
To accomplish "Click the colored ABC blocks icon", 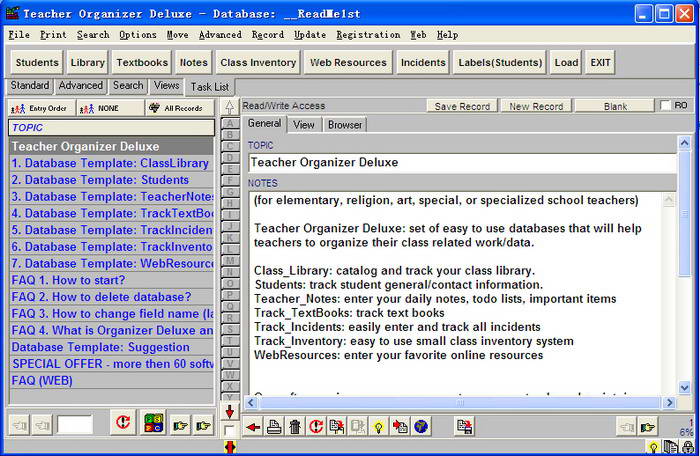I will point(154,423).
